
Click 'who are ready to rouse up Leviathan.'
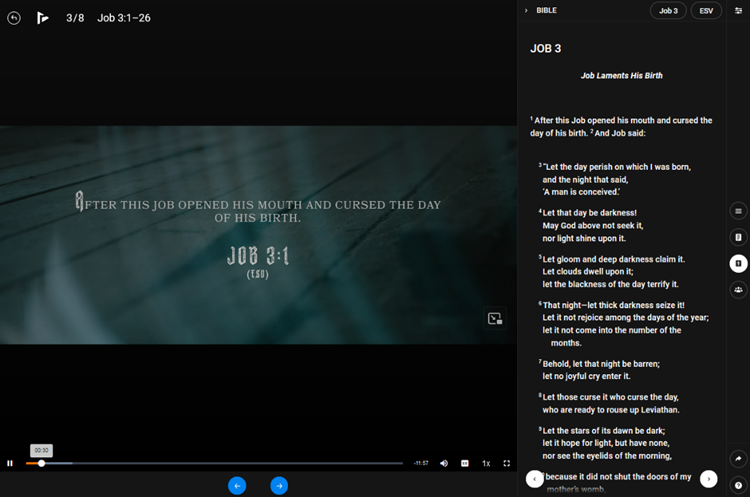[x=611, y=410]
